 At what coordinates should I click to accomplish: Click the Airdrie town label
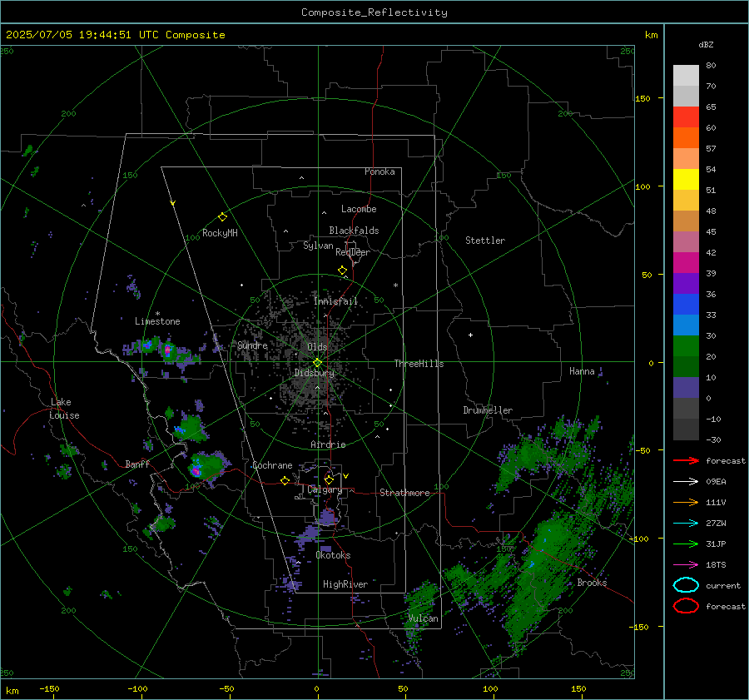(328, 444)
